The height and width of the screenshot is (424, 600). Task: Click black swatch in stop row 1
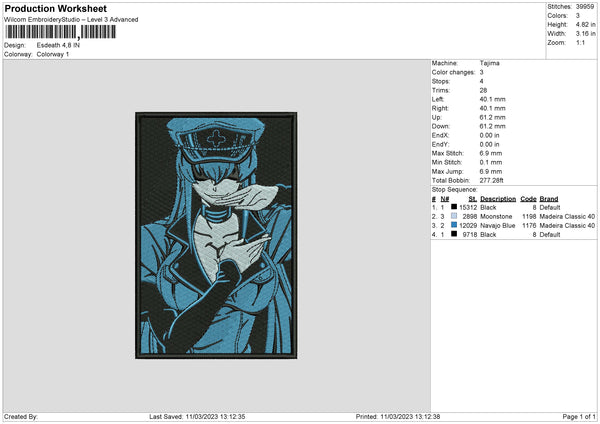click(454, 207)
